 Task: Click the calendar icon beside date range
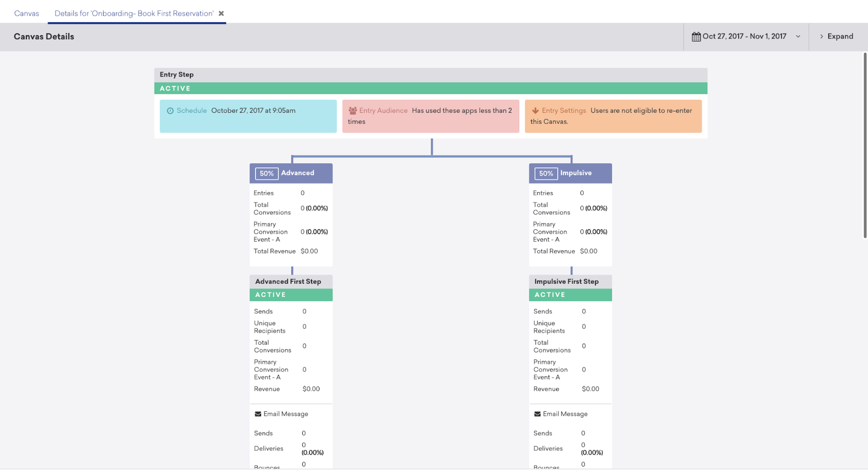pyautogui.click(x=696, y=37)
